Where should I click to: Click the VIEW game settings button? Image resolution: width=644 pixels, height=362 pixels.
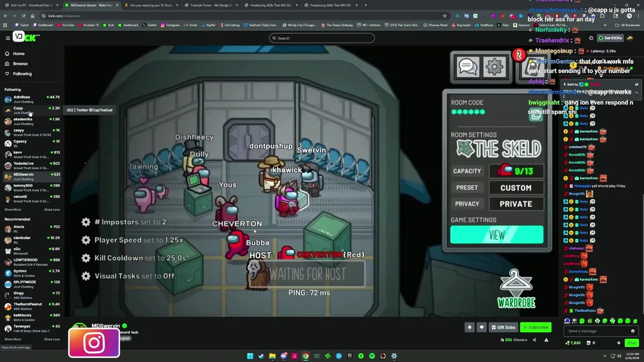[x=497, y=235]
